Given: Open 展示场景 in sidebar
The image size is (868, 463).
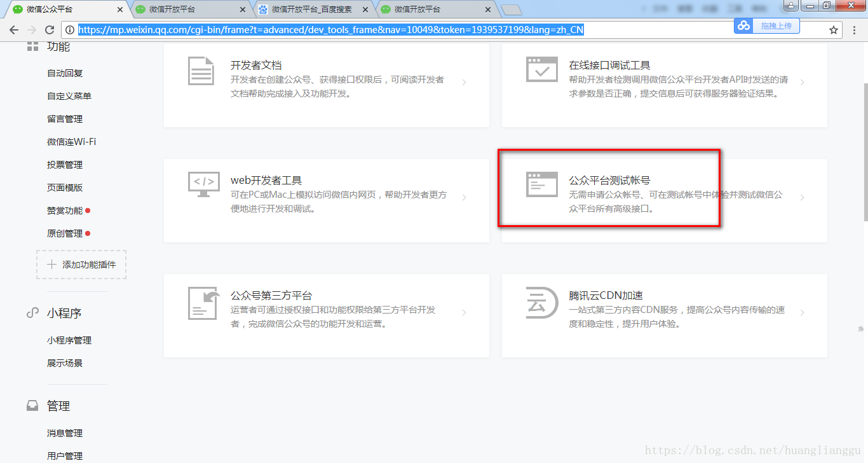Looking at the screenshot, I should coord(65,363).
